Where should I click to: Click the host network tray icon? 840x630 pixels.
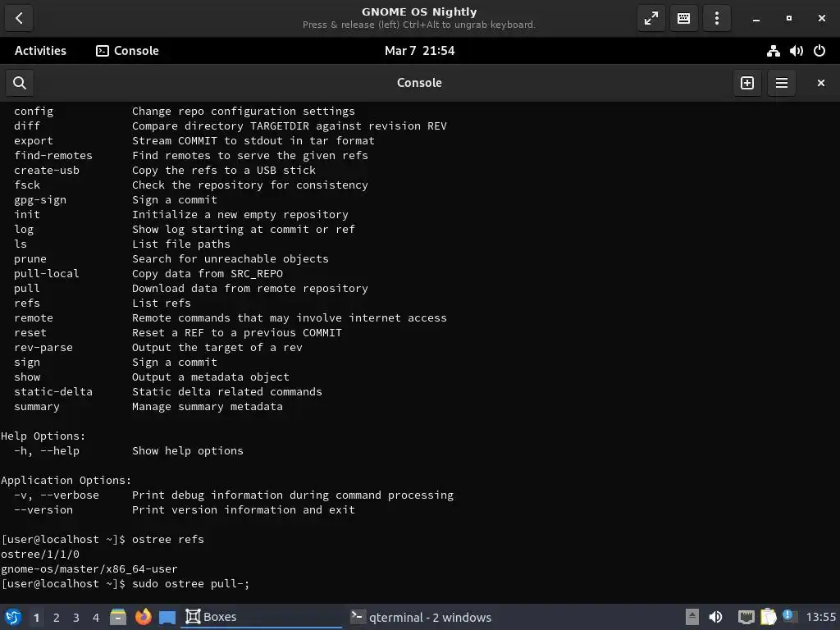point(746,618)
